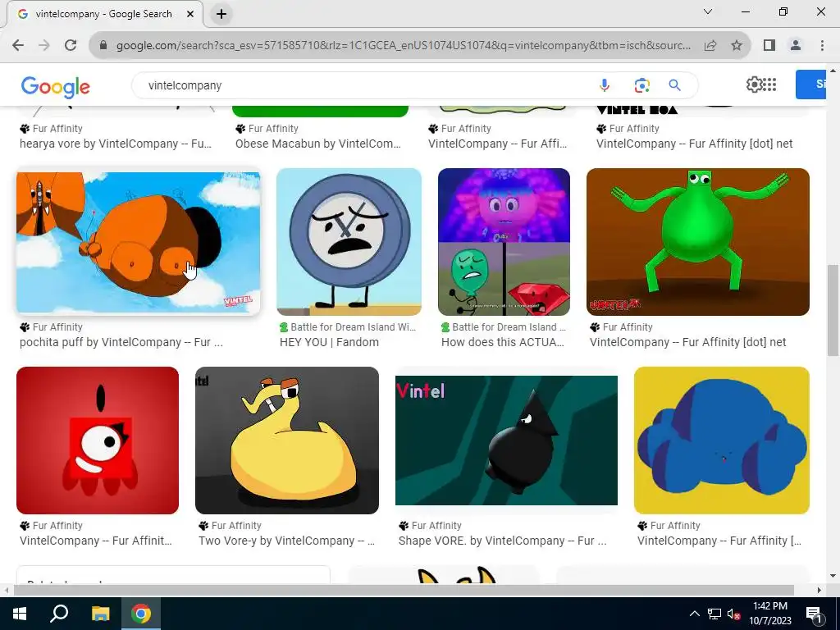
Task: Open File Explorer from the taskbar
Action: 100,614
